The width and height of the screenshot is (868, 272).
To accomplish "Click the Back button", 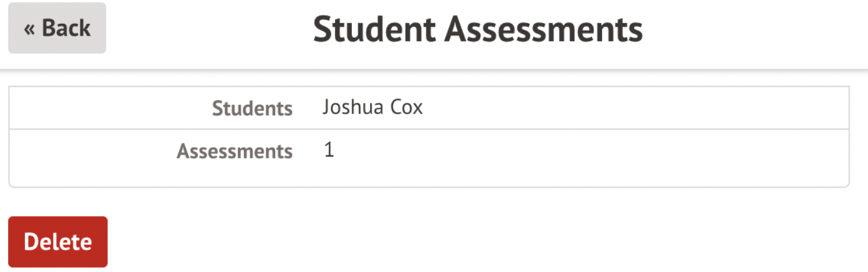I will tap(57, 28).
